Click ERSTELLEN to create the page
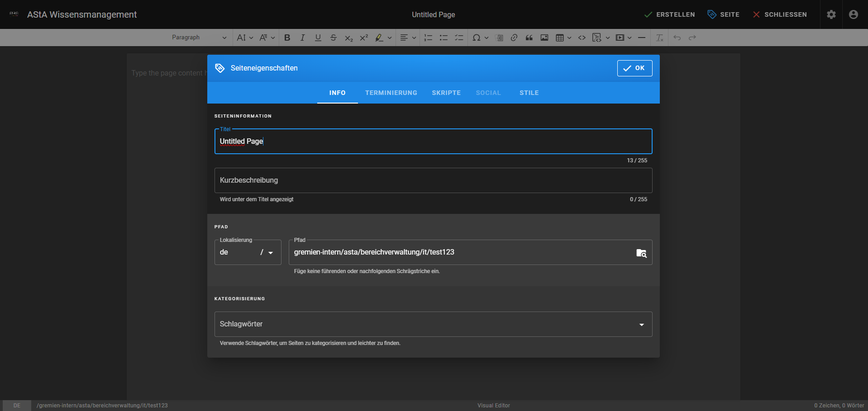868x411 pixels. (669, 14)
